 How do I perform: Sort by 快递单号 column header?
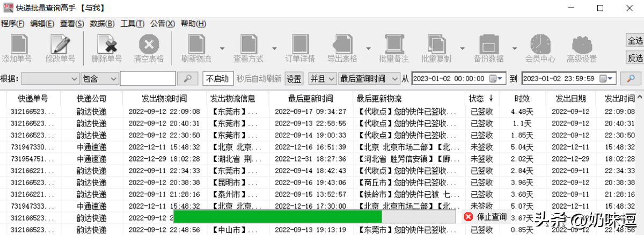pyautogui.click(x=33, y=99)
